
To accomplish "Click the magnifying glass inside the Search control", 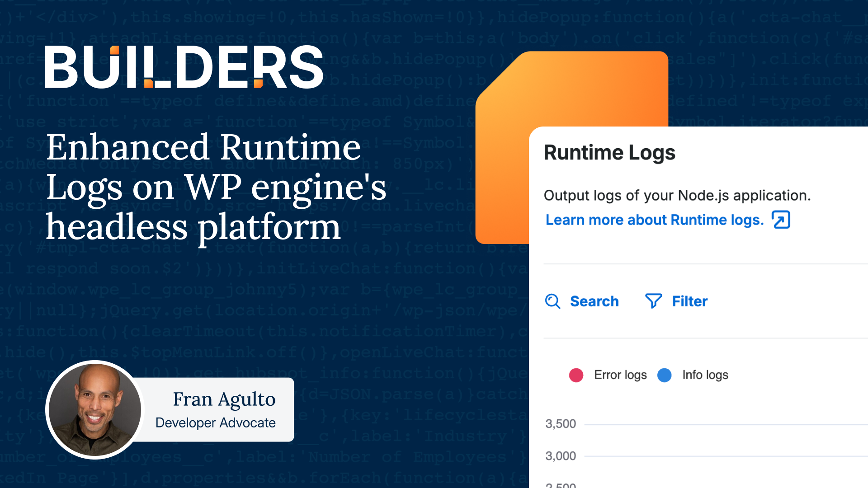I will 552,301.
